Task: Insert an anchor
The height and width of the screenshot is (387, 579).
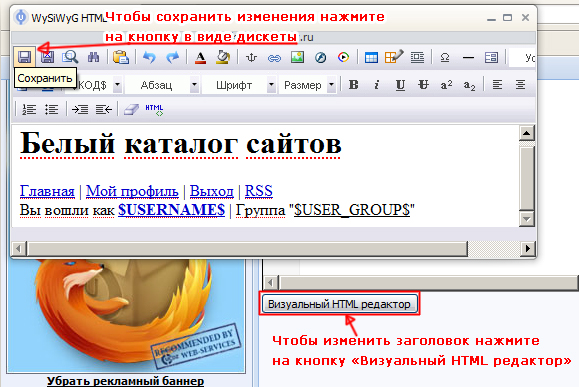Action: point(251,57)
